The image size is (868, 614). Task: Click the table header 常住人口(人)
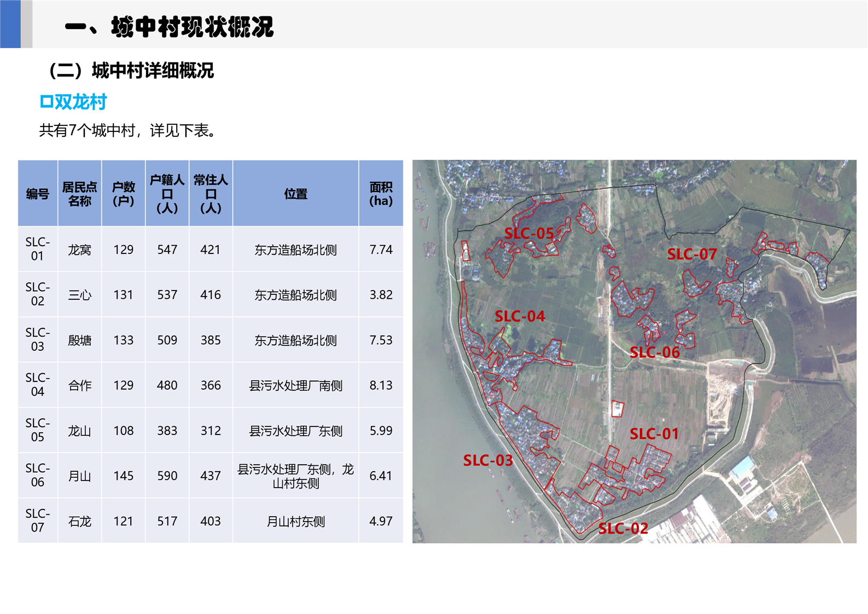click(x=211, y=194)
